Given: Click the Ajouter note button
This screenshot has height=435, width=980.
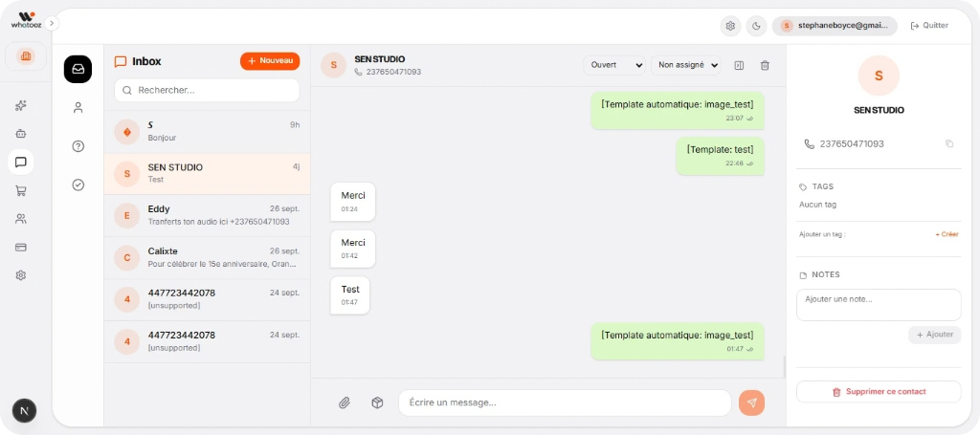Looking at the screenshot, I should click(934, 335).
